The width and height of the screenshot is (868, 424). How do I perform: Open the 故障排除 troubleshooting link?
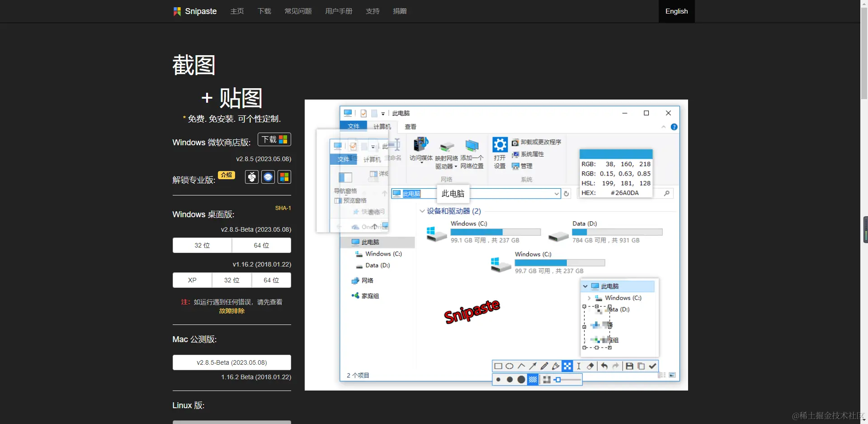tap(231, 311)
